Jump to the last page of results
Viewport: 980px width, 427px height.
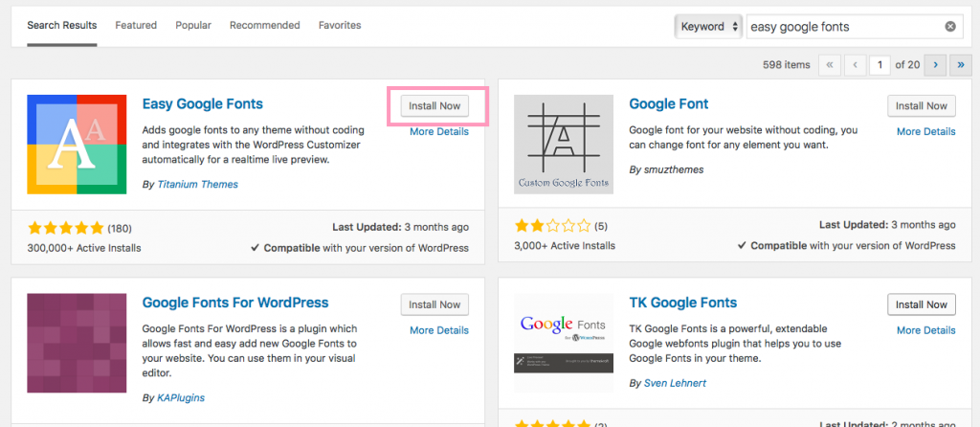960,64
